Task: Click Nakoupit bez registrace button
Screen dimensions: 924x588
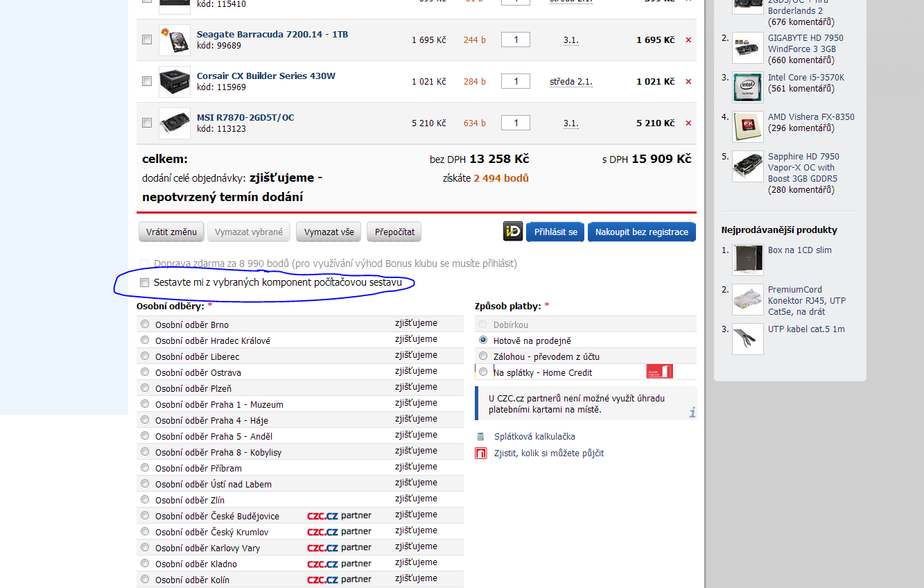Action: point(642,232)
